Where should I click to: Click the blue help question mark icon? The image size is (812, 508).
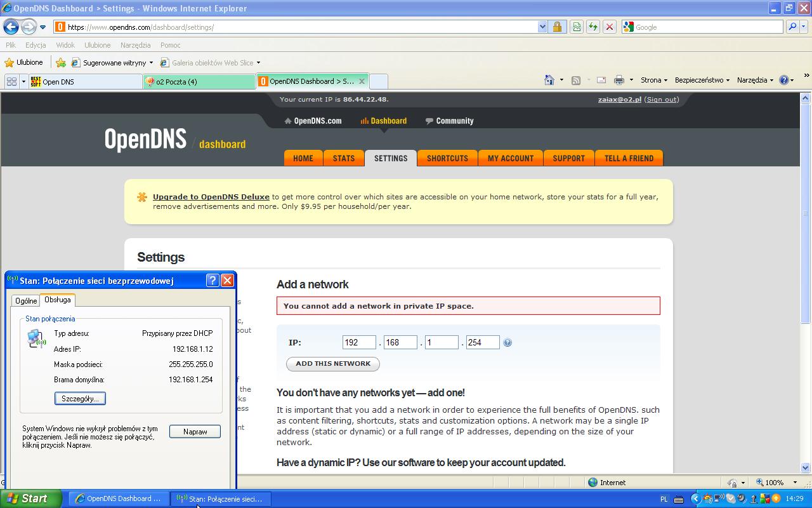point(783,80)
